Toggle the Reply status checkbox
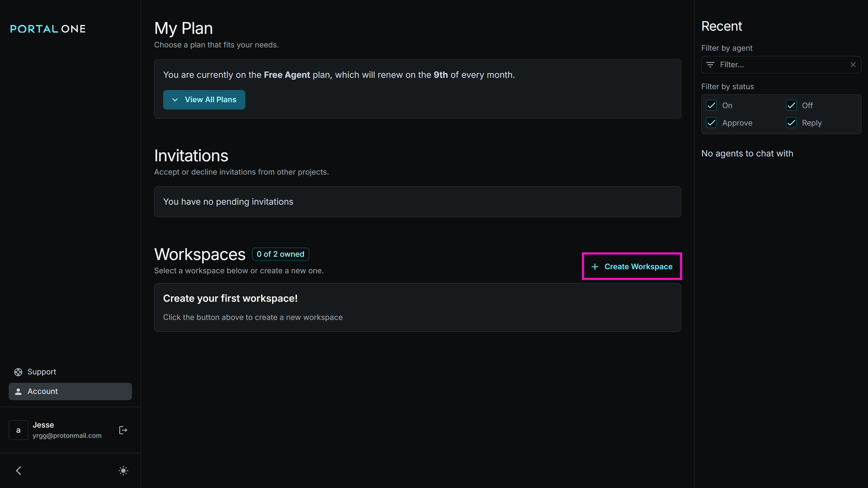Screen dimensions: 868x488 pos(791,123)
